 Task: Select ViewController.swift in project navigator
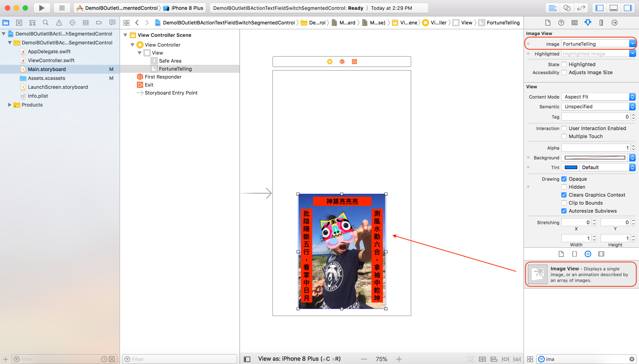pos(51,60)
